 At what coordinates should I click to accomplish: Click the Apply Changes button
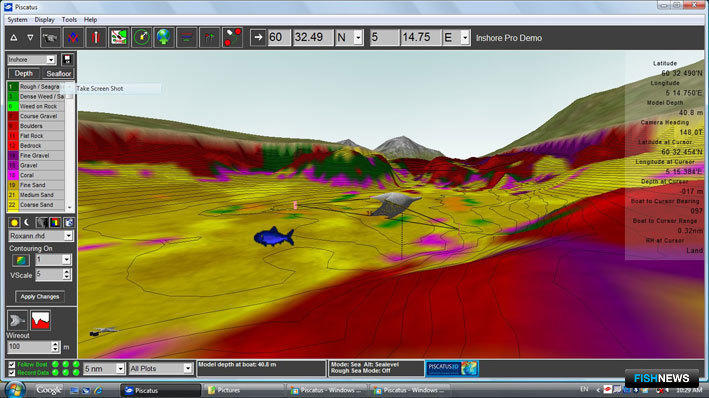point(40,297)
